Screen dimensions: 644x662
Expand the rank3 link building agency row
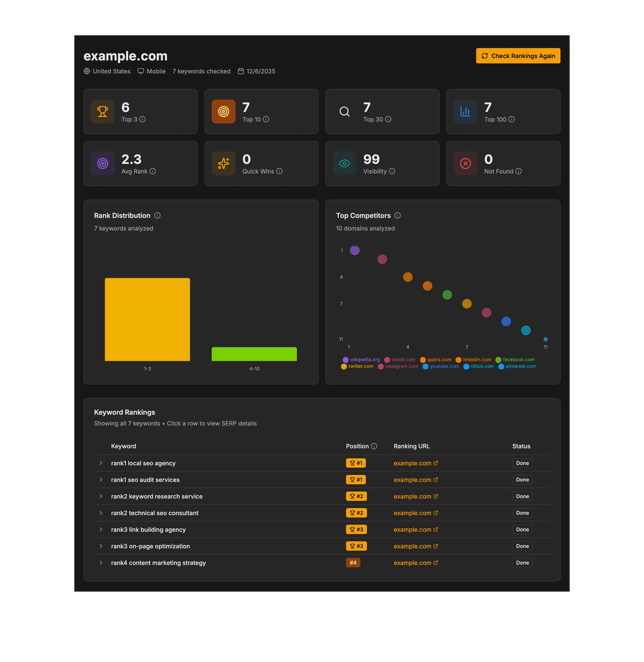[x=100, y=529]
